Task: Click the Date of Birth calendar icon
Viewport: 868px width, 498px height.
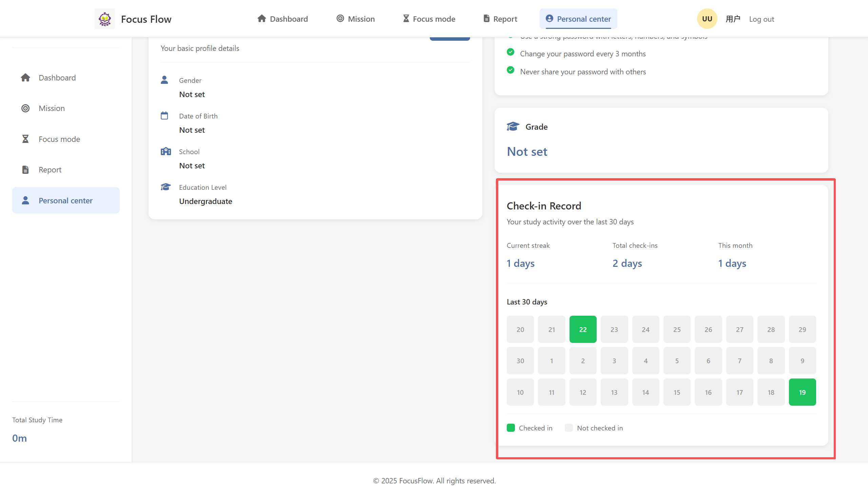Action: click(x=165, y=116)
